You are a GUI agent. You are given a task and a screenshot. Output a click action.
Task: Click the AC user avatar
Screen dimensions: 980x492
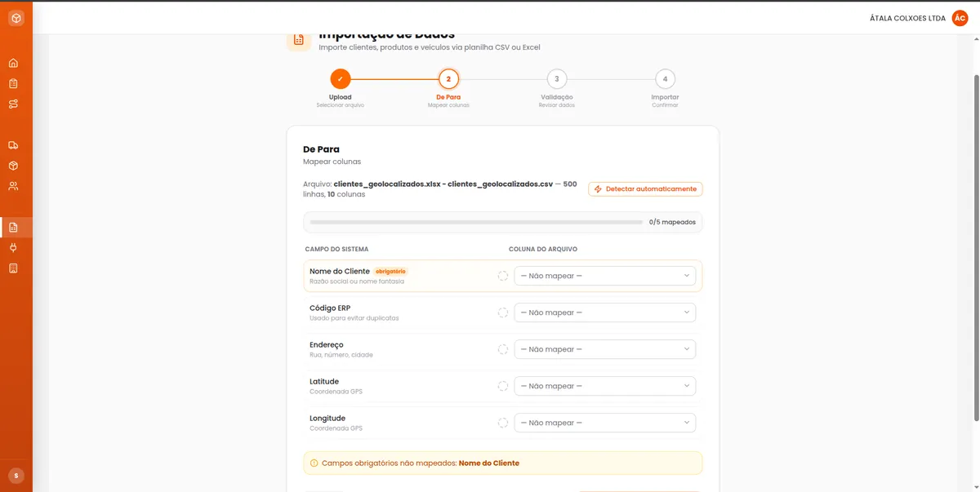click(960, 18)
